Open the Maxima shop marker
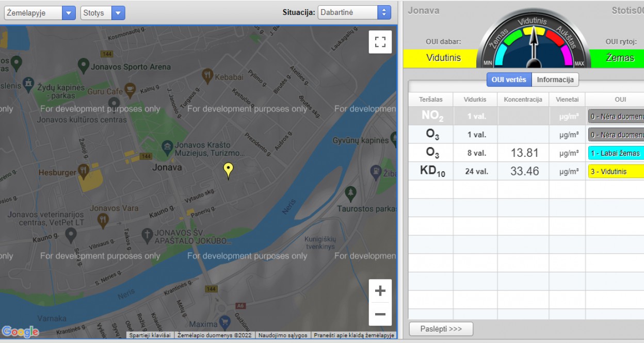 pos(224,323)
